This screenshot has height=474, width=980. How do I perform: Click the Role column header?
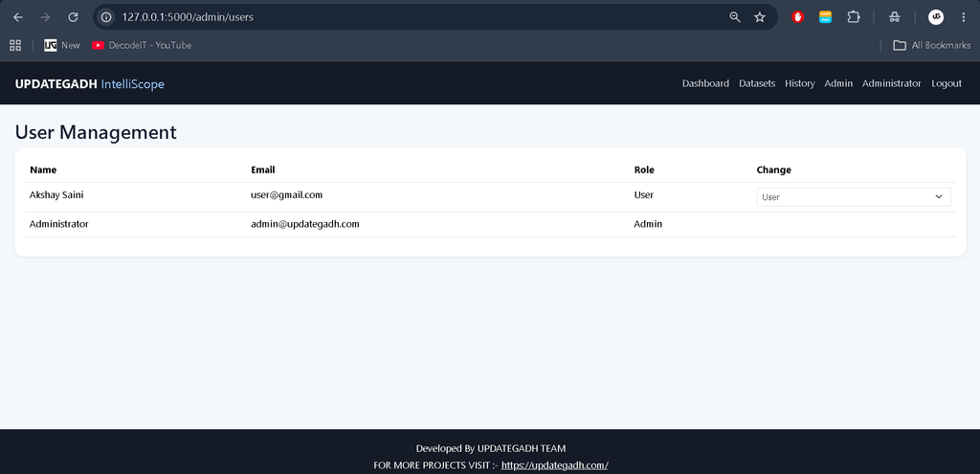pos(644,170)
